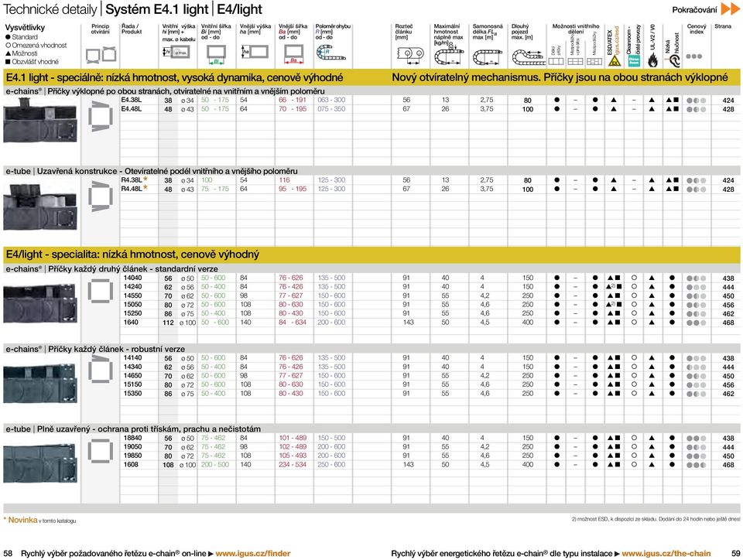Click the long travel diagram icon
Image resolution: width=743 pixels, height=560 pixels.
pyautogui.click(x=528, y=57)
